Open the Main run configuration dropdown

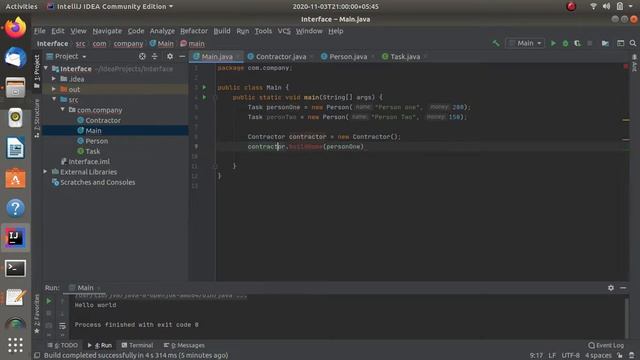coord(525,43)
